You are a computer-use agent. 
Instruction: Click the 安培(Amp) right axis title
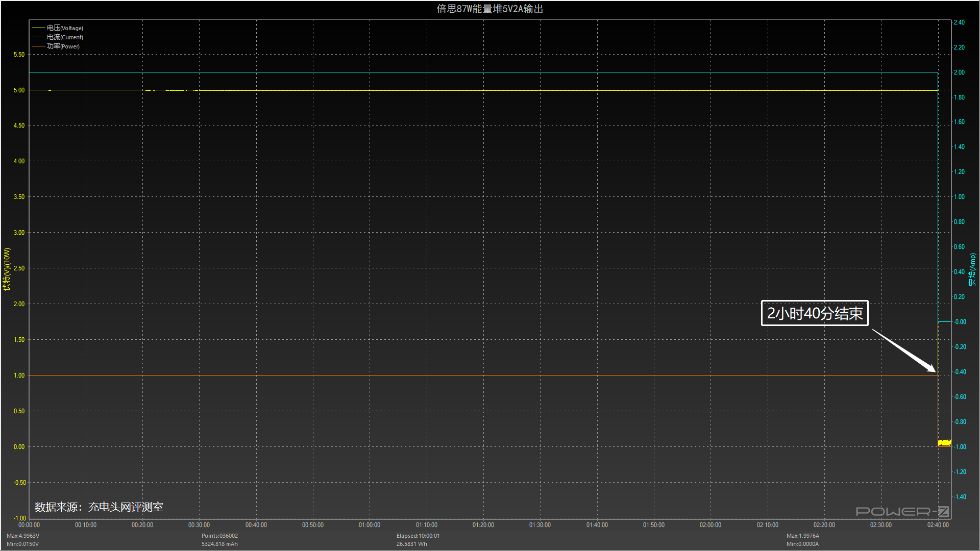[x=972, y=269]
